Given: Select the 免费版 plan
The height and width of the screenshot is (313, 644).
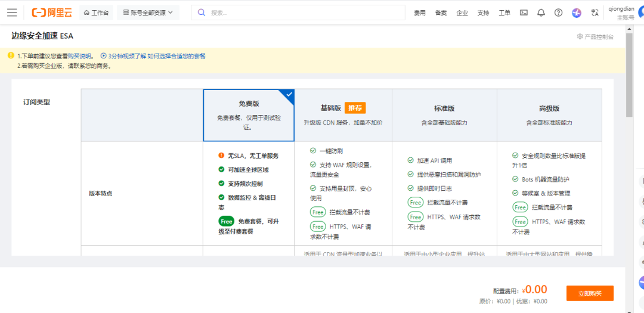Looking at the screenshot, I should (x=249, y=115).
